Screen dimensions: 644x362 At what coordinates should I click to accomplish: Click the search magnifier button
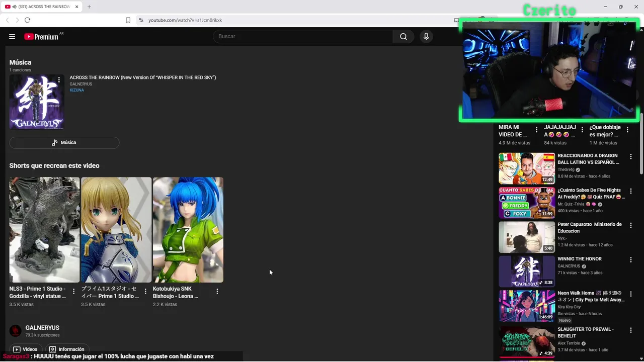(404, 37)
